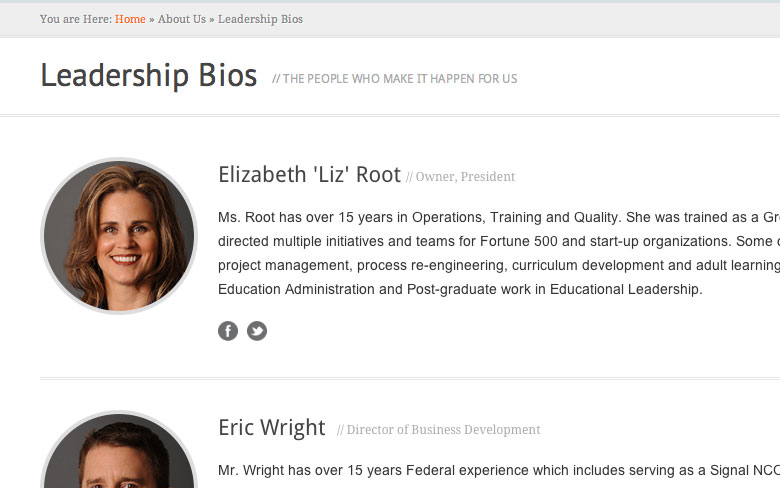Click the 'You are Here:' breadcrumb label
Viewport: 780px width, 488px height.
coord(76,19)
